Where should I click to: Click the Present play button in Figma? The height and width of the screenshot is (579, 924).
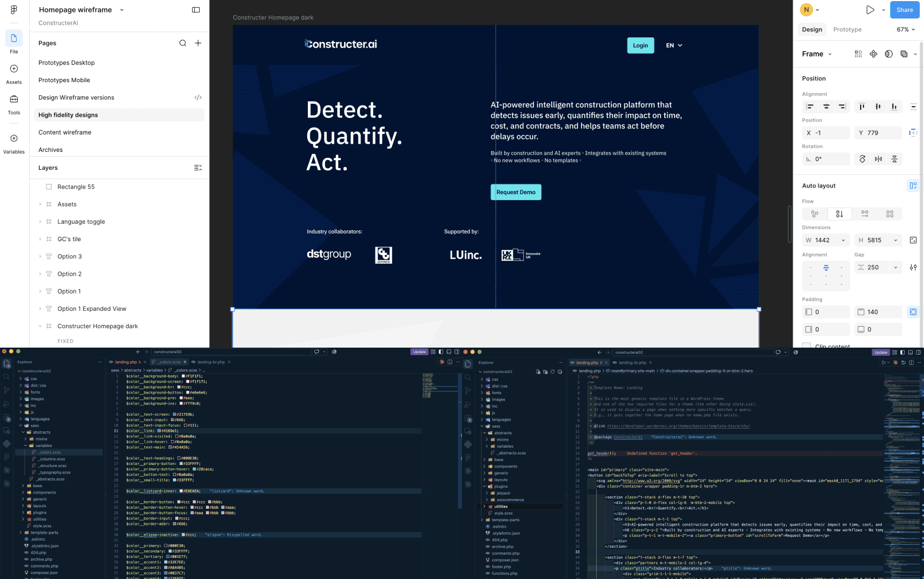[x=870, y=10]
